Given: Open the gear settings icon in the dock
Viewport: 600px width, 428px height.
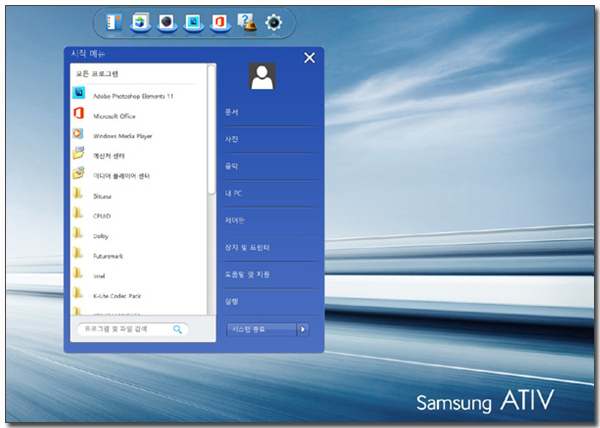Looking at the screenshot, I should (274, 22).
